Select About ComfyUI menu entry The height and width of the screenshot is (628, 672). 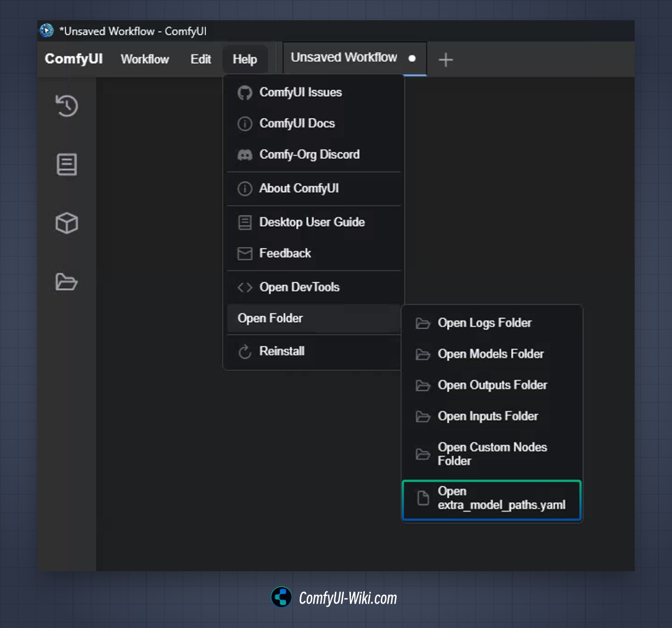pyautogui.click(x=314, y=189)
